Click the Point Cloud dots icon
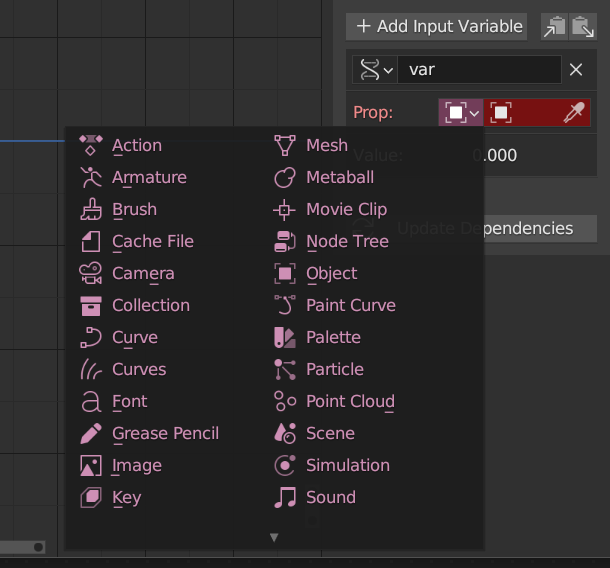The width and height of the screenshot is (610, 568). pos(285,401)
